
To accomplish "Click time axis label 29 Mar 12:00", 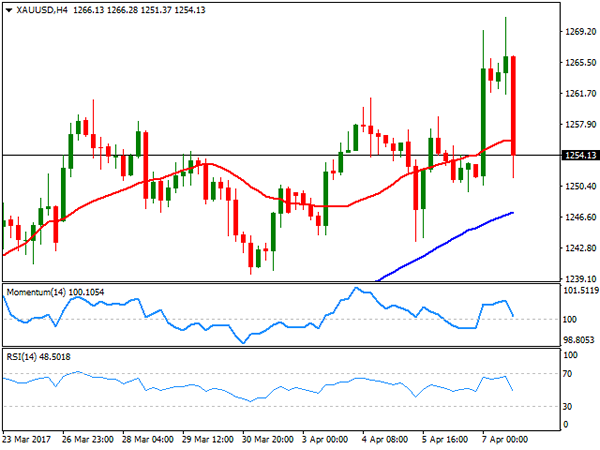I will pyautogui.click(x=208, y=439).
